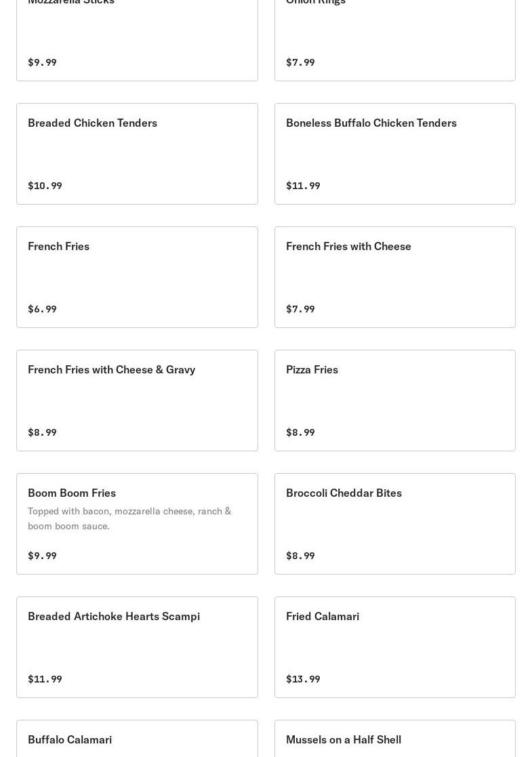Click the Boom Boom Fries title

pyautogui.click(x=72, y=493)
